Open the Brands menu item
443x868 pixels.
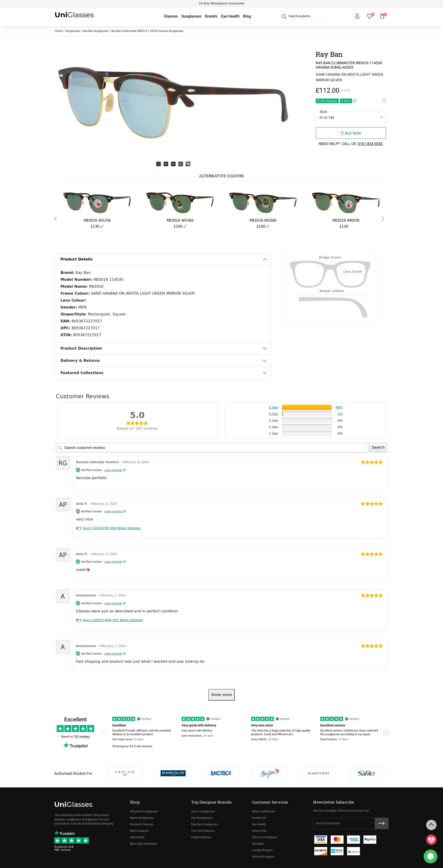pos(211,16)
